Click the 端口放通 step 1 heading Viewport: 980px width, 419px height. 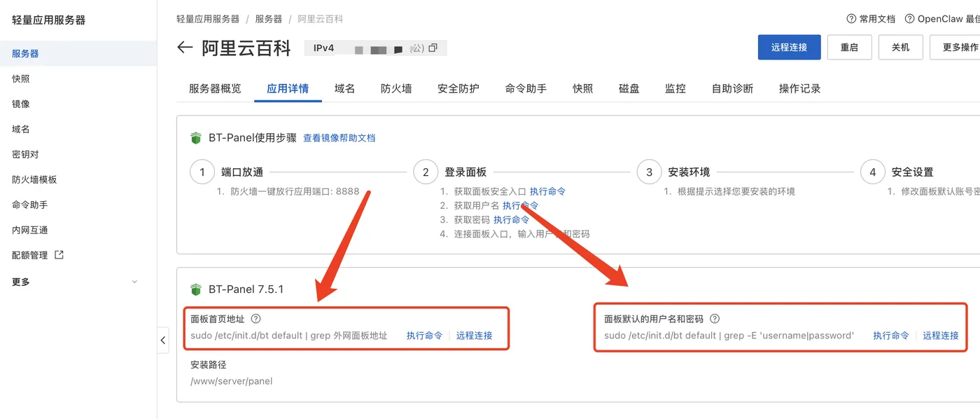pyautogui.click(x=242, y=172)
